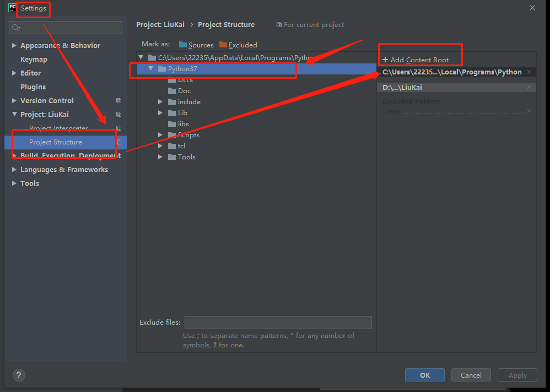550x392 pixels.
Task: Mark selected folder as Excluded
Action: point(238,45)
